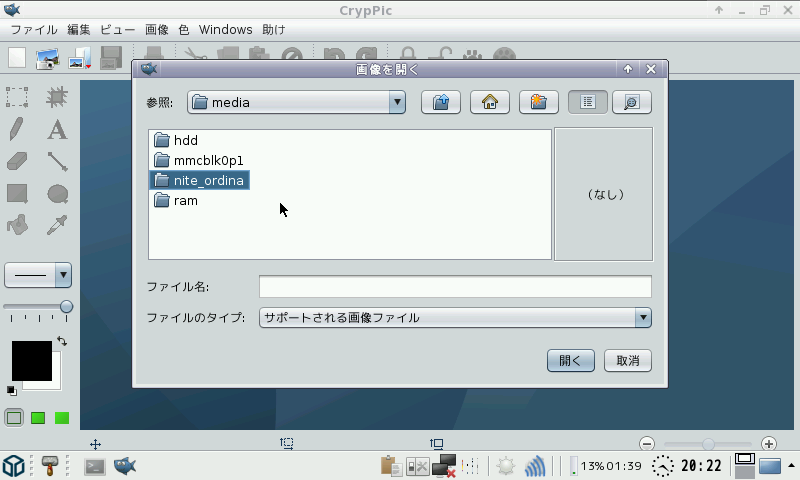Image resolution: width=800 pixels, height=480 pixels.
Task: Zoom in with plus button
Action: click(769, 444)
